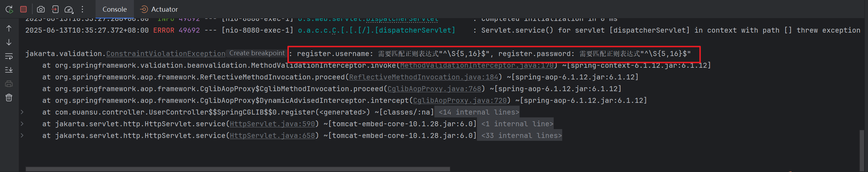The height and width of the screenshot is (172, 868).
Task: Expand the 33 internal lines fold
Action: [521, 135]
